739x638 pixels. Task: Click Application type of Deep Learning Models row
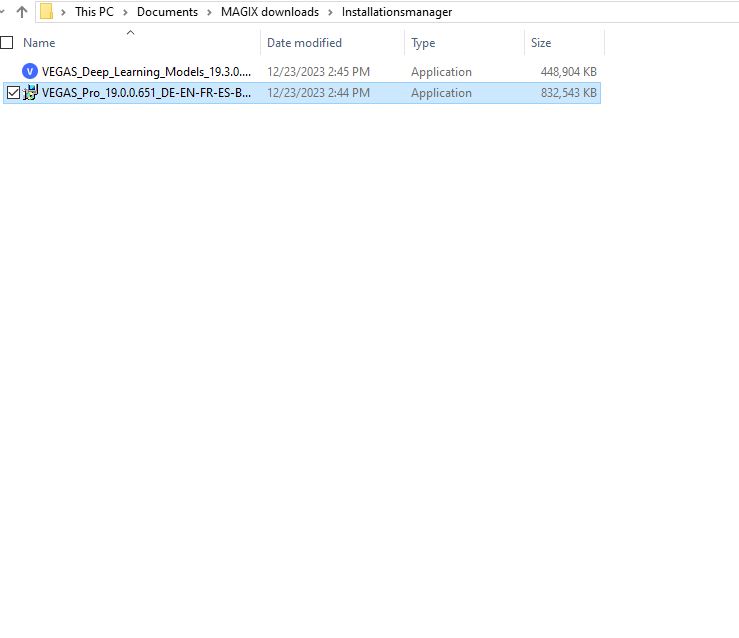coord(441,72)
